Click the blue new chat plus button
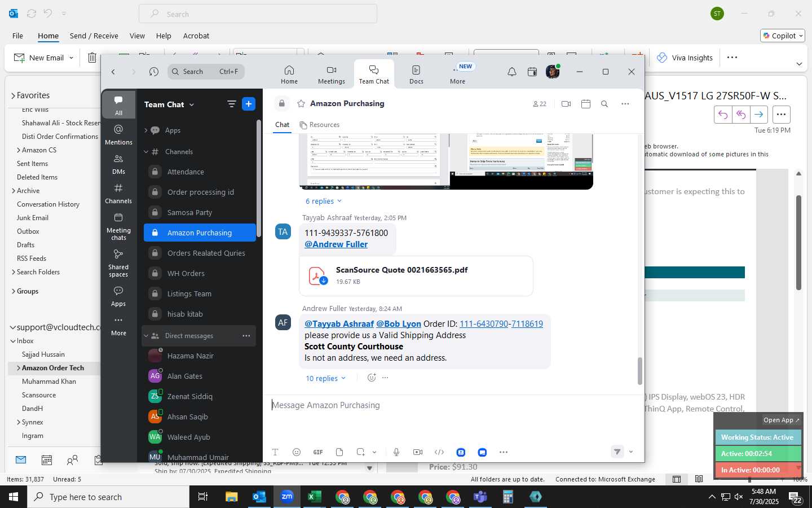Image resolution: width=812 pixels, height=508 pixels. [x=249, y=104]
